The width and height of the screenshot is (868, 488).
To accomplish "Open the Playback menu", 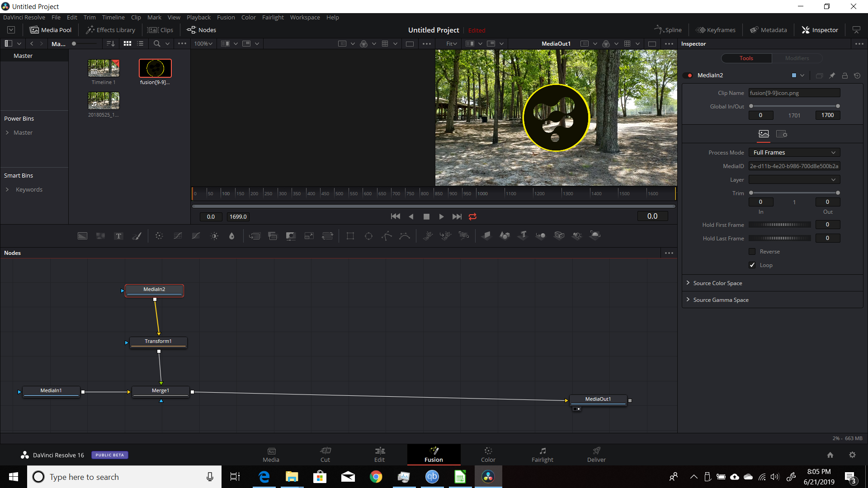I will click(198, 18).
